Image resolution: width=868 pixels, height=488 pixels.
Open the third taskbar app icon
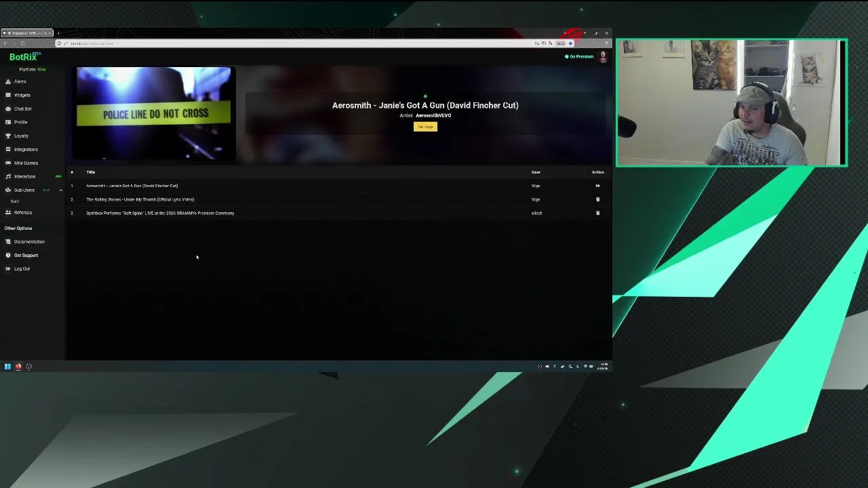(28, 367)
